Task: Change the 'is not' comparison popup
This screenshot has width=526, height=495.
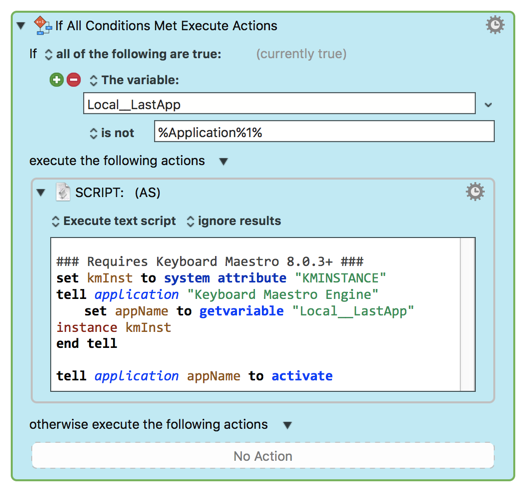Action: point(112,133)
